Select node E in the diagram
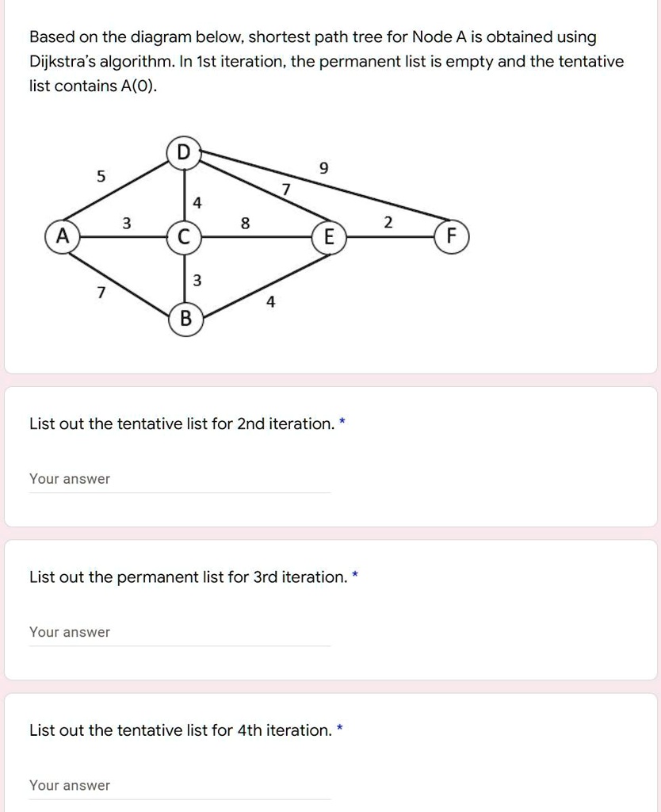 pyautogui.click(x=328, y=235)
